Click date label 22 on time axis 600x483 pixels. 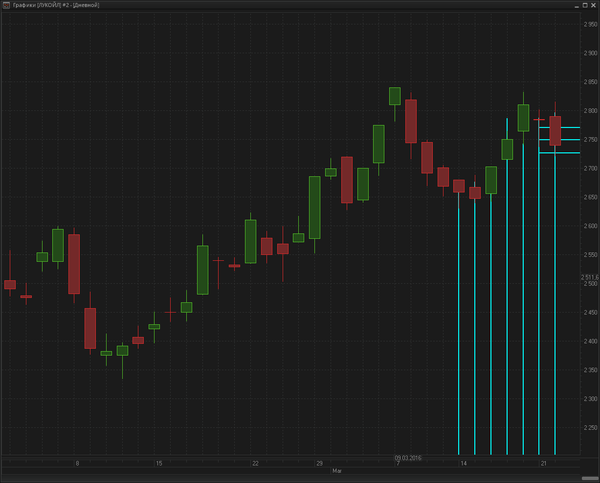(255, 463)
